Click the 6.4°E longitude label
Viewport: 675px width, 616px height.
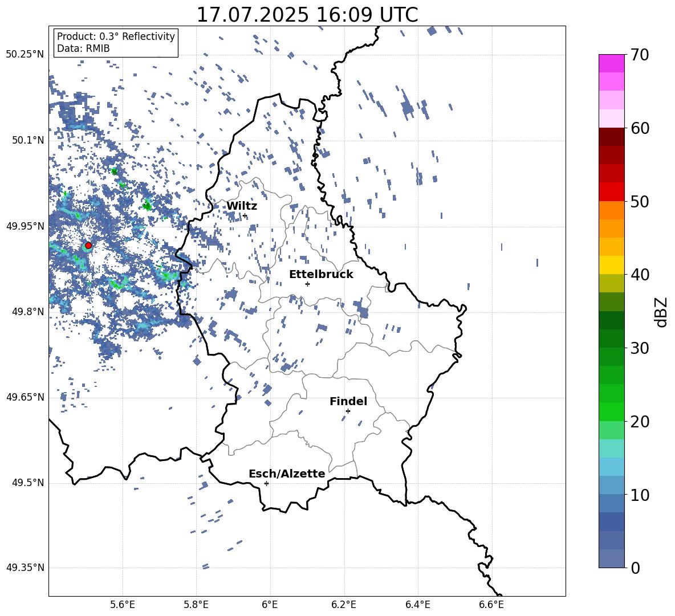tap(417, 605)
